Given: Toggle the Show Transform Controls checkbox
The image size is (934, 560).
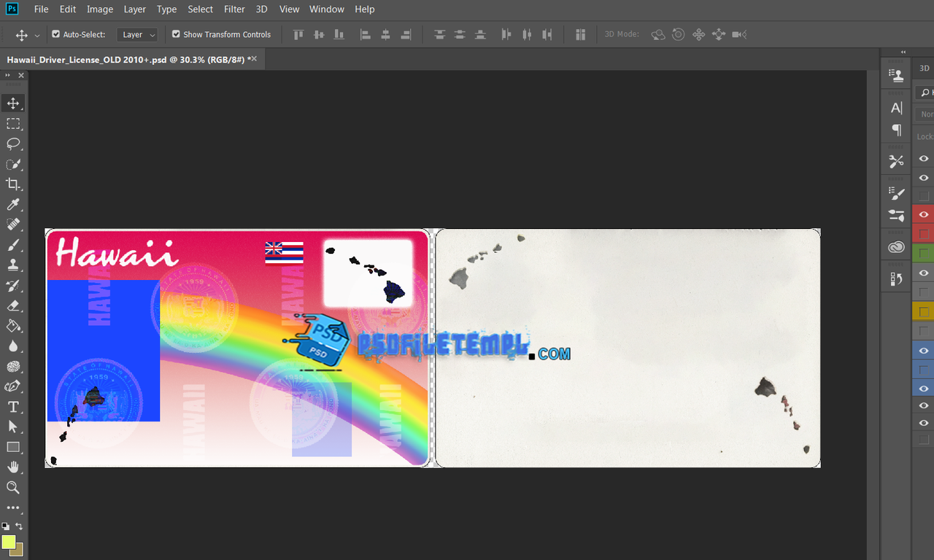Looking at the screenshot, I should tap(176, 34).
